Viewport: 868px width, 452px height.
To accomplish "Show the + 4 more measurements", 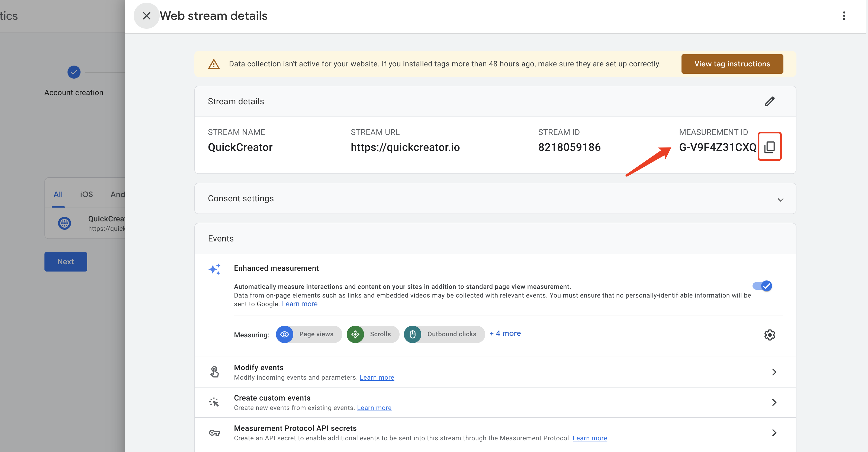I will click(505, 333).
